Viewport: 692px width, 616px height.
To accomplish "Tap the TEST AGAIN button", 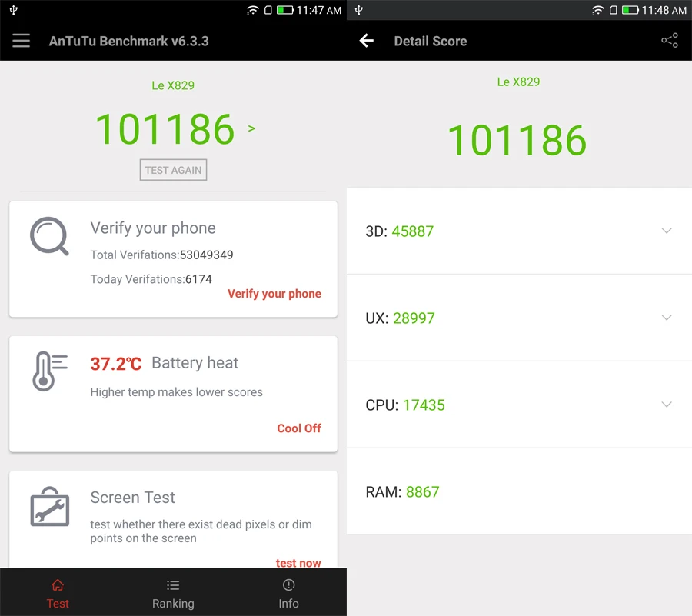I will [173, 170].
